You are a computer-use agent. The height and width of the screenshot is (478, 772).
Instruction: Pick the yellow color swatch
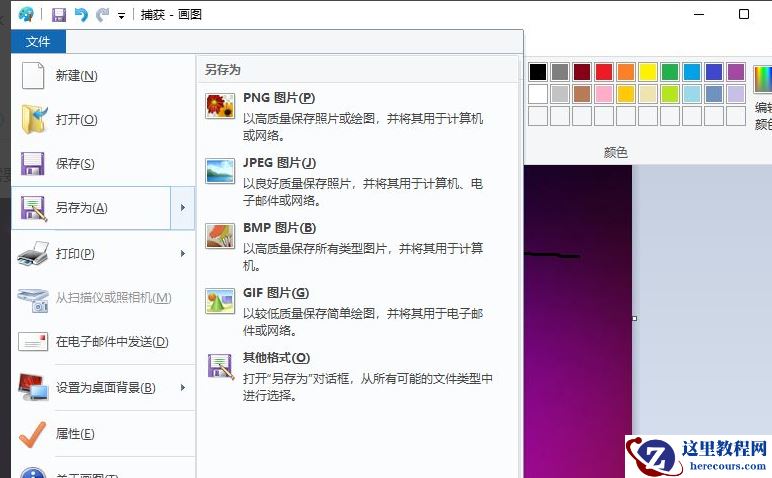[648, 72]
